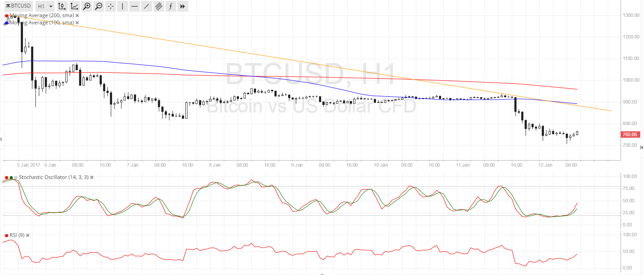This screenshot has height=275, width=644.
Task: Select the vertical line drawing tool
Action: pyautogui.click(x=122, y=6)
